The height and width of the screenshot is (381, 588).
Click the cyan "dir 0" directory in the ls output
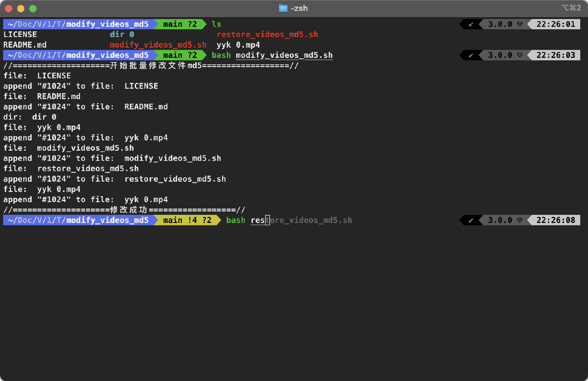[x=122, y=35]
